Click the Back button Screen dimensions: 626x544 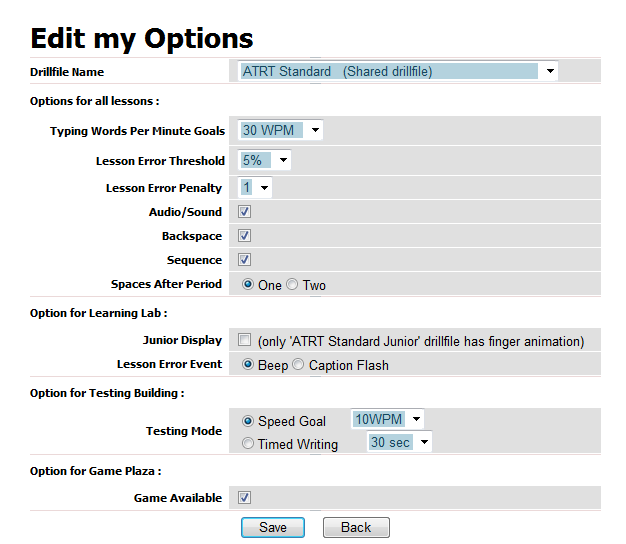[x=356, y=528]
